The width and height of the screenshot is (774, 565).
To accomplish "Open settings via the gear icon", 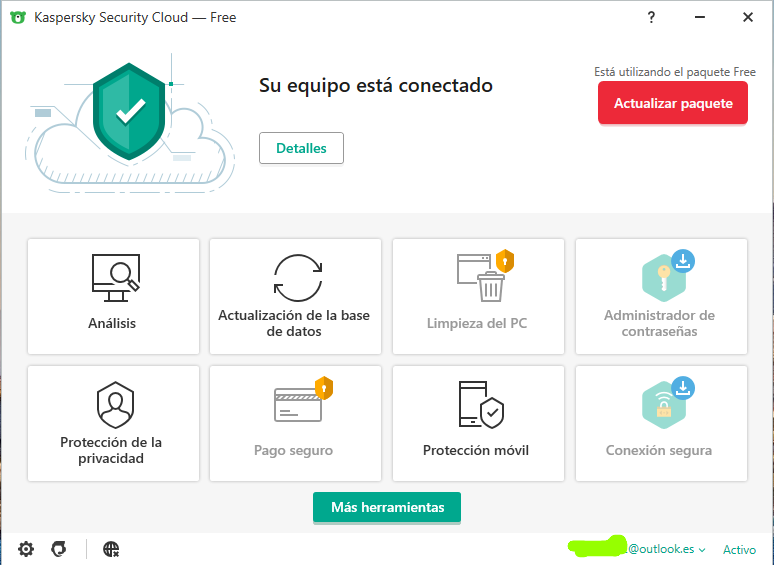I will coord(26,549).
